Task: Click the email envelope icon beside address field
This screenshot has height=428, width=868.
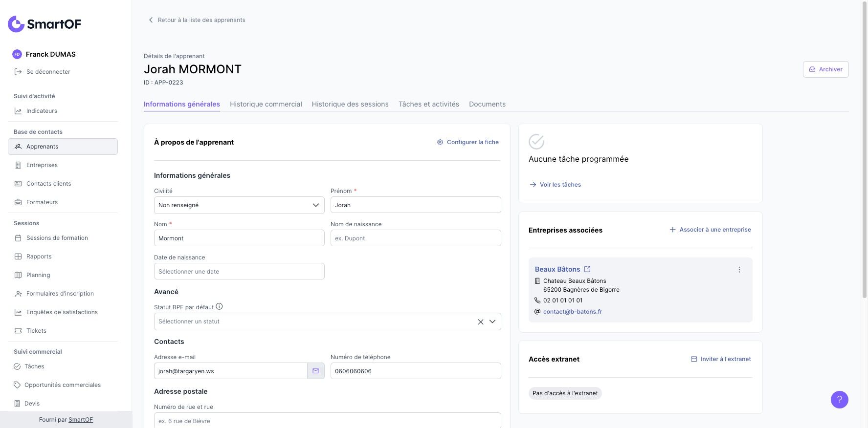Action: coord(315,371)
